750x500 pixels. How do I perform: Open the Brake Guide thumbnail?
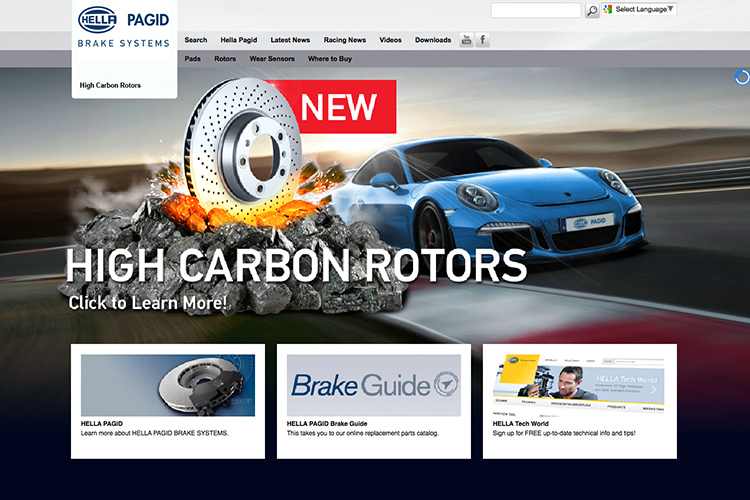point(374,385)
